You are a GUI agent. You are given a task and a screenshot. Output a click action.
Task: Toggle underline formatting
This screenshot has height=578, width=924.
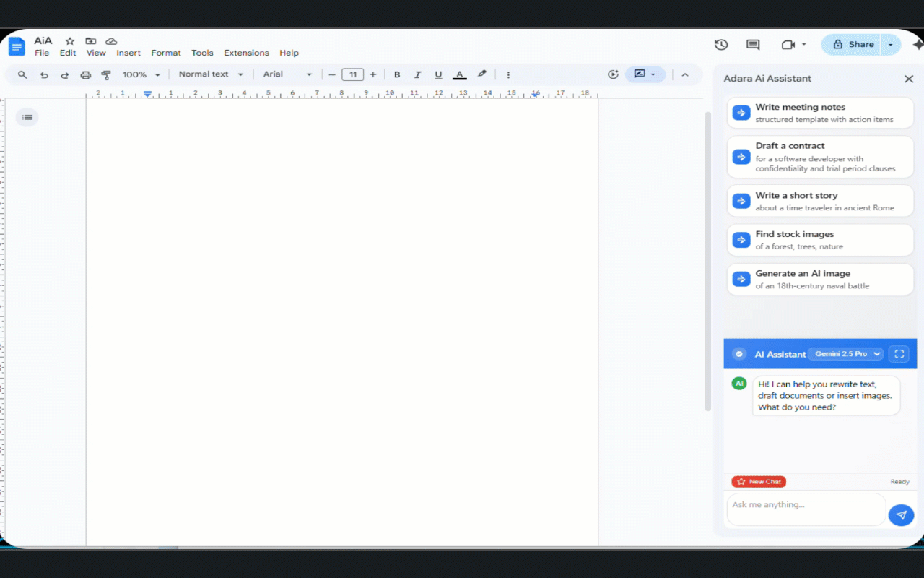tap(438, 74)
